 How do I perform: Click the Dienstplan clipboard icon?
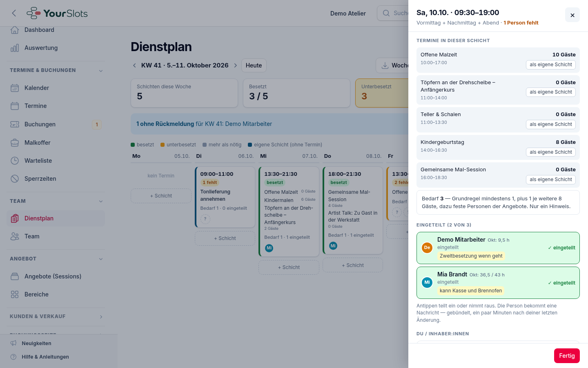(x=15, y=218)
